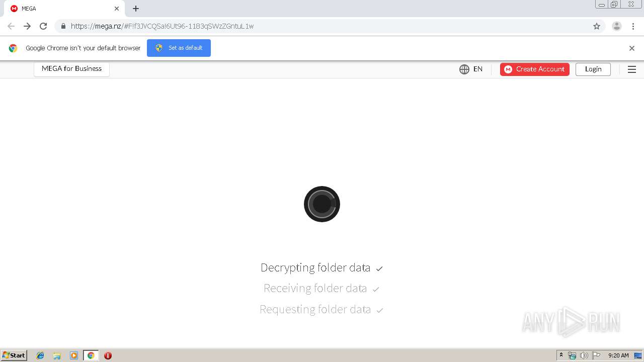The image size is (644, 362).
Task: Select the Chrome taskbar button
Action: pyautogui.click(x=91, y=355)
